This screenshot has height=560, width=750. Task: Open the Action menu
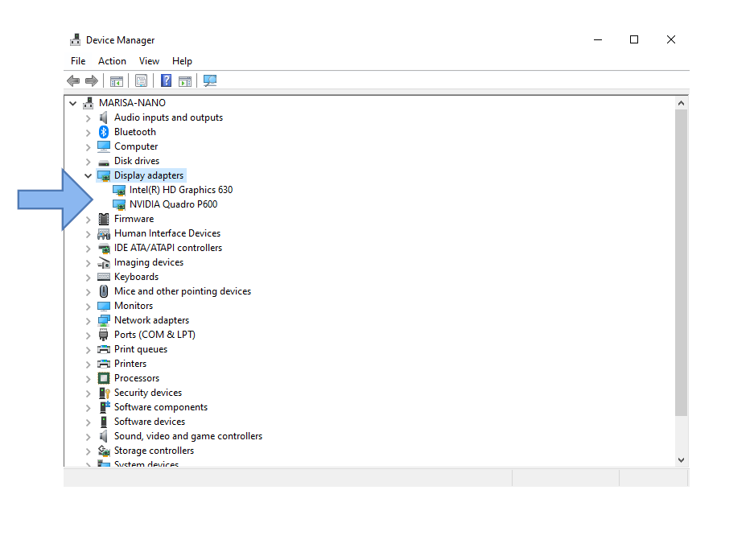click(x=112, y=61)
